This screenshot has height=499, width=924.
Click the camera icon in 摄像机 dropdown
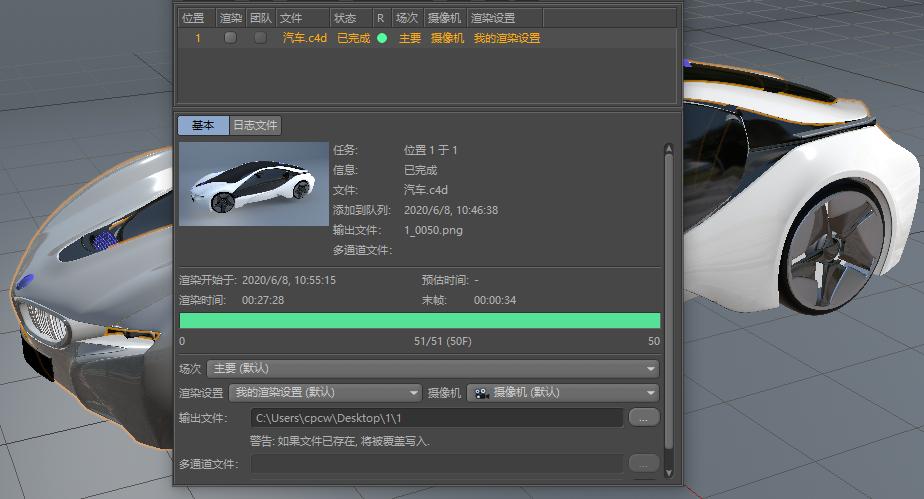(481, 393)
